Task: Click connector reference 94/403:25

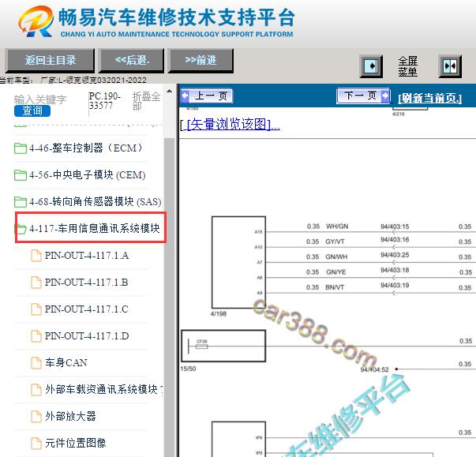Action: pos(395,255)
